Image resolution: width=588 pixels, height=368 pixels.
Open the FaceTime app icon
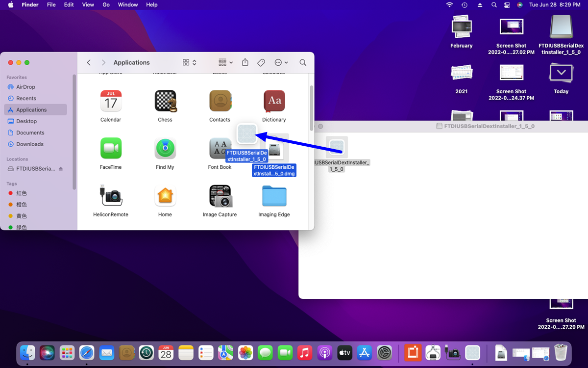click(x=111, y=149)
